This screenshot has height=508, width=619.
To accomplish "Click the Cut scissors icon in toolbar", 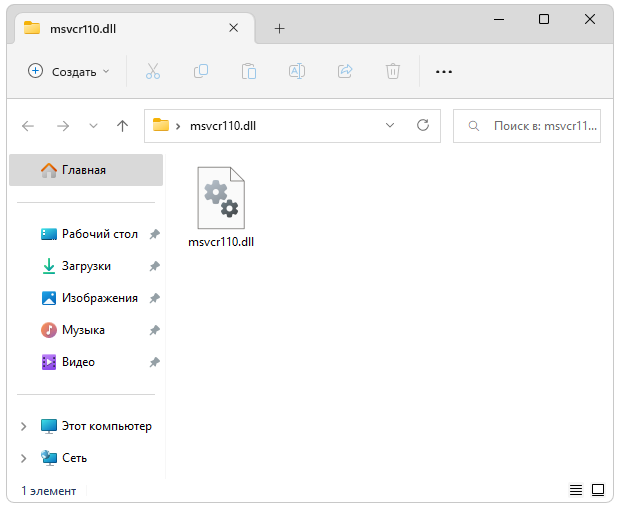I will pyautogui.click(x=153, y=71).
